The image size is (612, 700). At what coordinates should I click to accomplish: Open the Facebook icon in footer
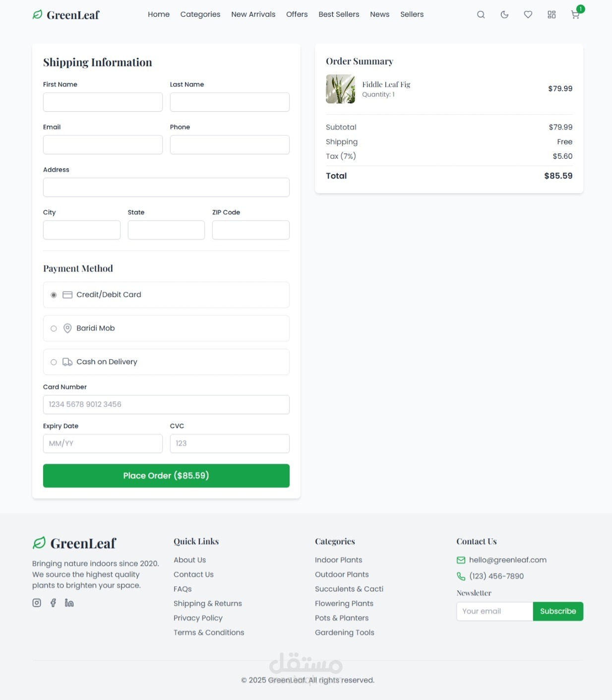(x=53, y=603)
